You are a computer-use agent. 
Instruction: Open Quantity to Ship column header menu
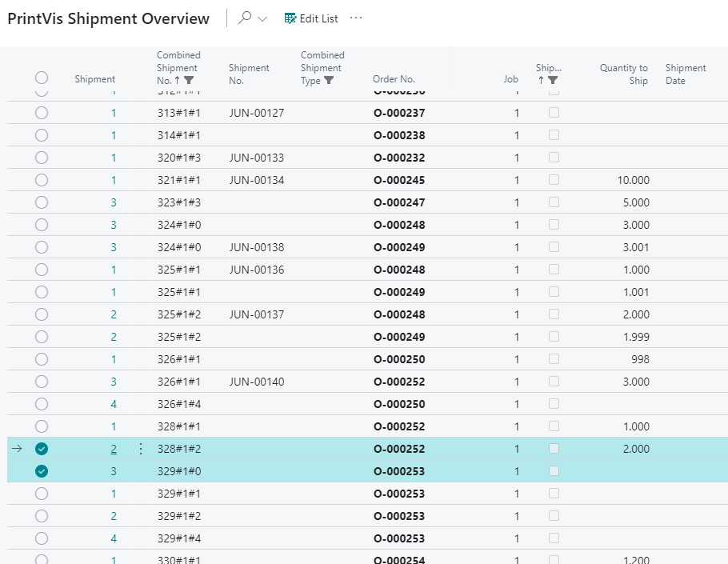[623, 74]
